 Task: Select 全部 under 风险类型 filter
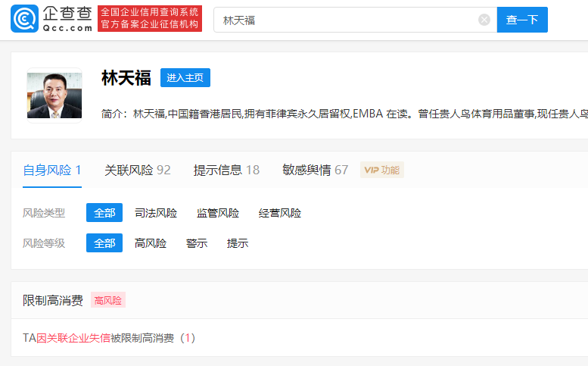point(104,213)
